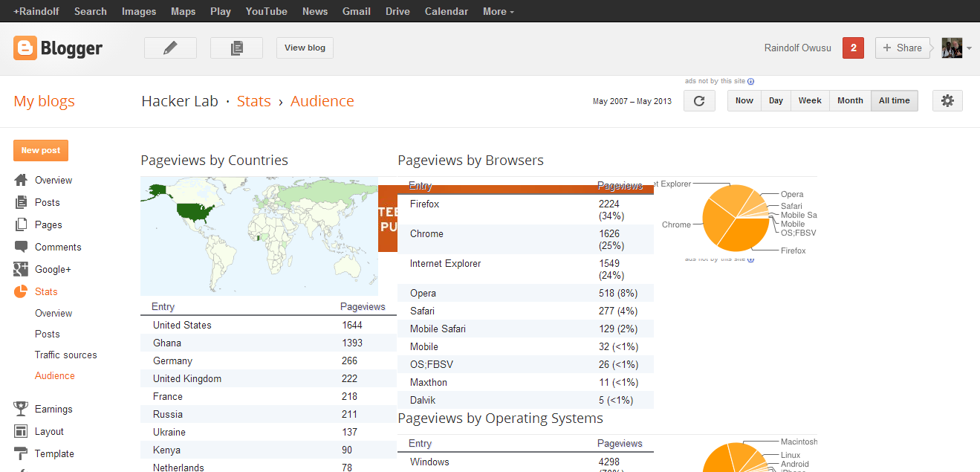Click the Stats breadcrumb link

254,101
